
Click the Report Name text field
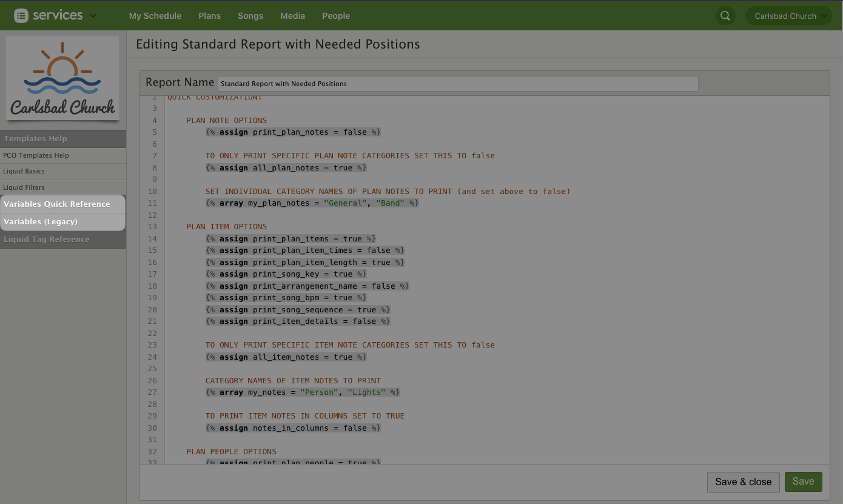(x=457, y=84)
